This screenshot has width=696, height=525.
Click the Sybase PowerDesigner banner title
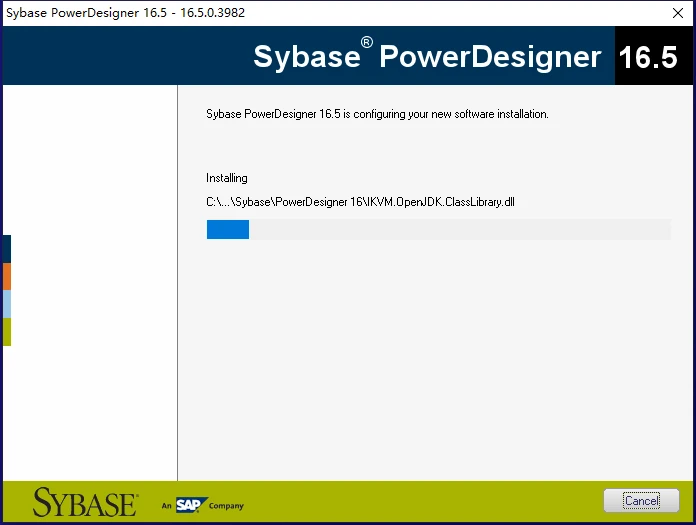click(x=427, y=57)
